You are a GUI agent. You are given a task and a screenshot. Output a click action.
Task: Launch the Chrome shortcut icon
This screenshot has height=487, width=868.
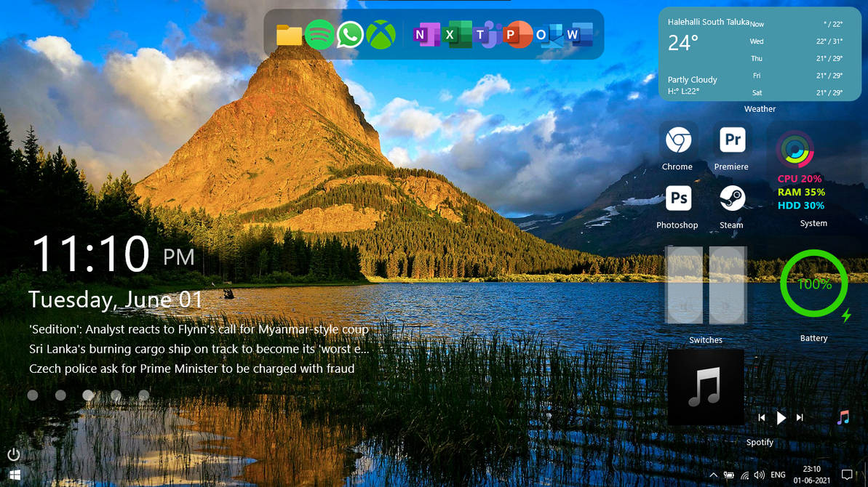click(678, 140)
